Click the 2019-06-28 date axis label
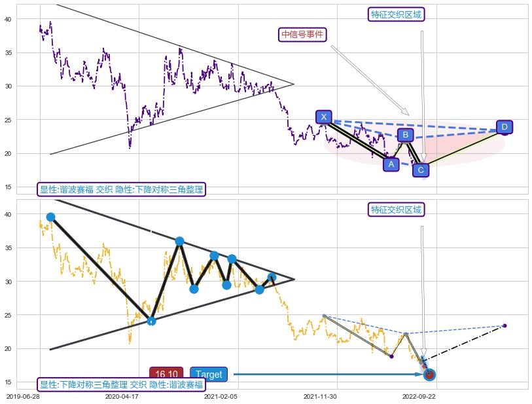The image size is (532, 404). point(23,396)
